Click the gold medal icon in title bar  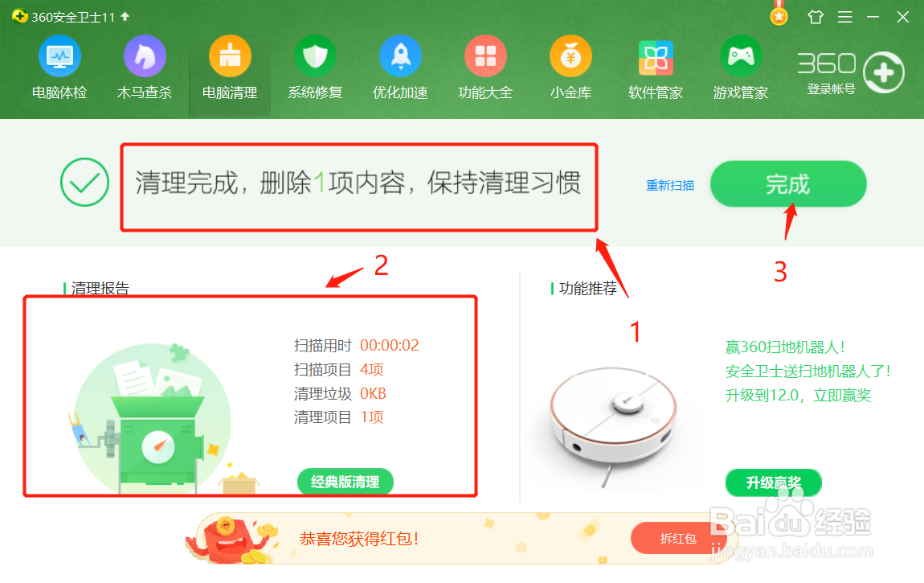[x=779, y=14]
